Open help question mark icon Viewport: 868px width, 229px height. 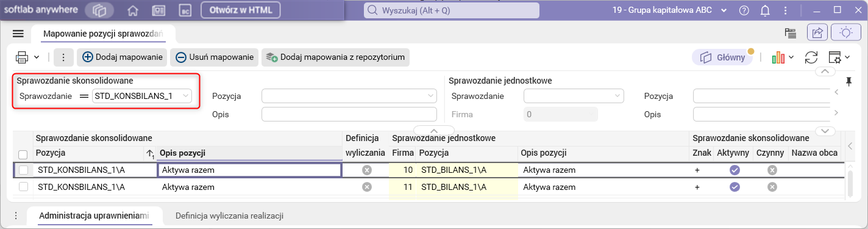744,10
